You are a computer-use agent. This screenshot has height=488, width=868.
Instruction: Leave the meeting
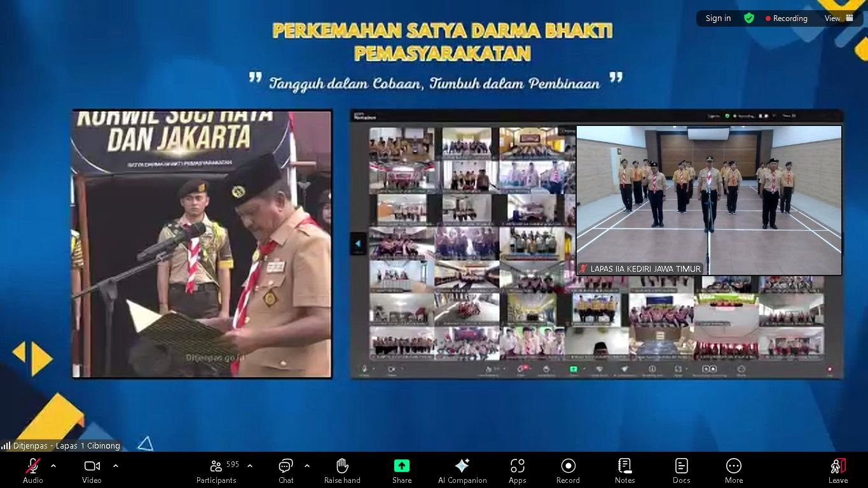tap(838, 471)
